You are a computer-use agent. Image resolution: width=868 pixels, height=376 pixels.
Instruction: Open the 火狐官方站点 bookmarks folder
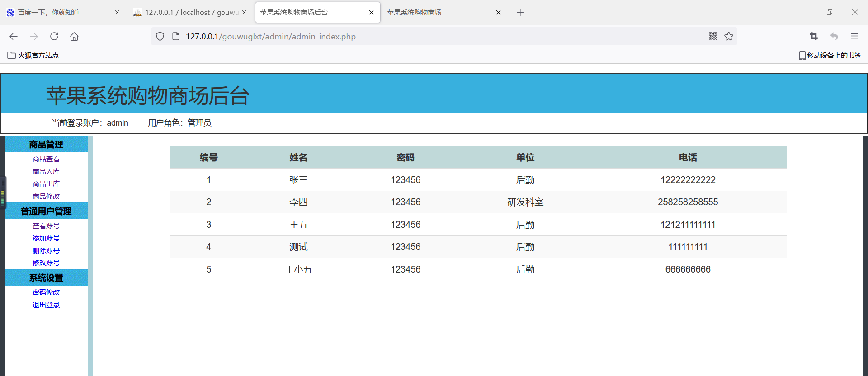[x=33, y=55]
